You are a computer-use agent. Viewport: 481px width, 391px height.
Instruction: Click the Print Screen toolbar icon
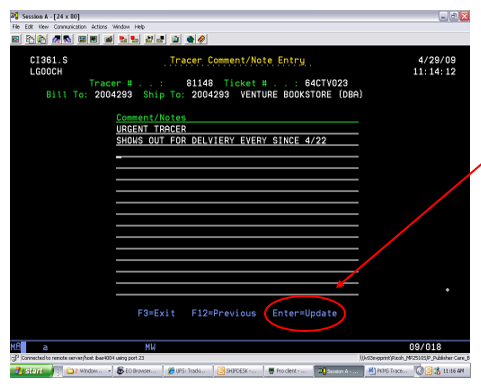click(15, 39)
